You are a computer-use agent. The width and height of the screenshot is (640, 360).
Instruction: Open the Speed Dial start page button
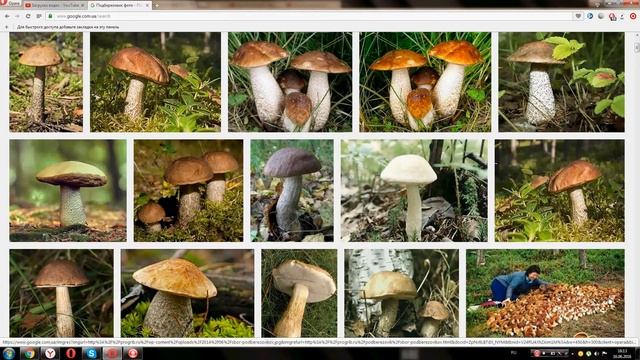(39, 16)
